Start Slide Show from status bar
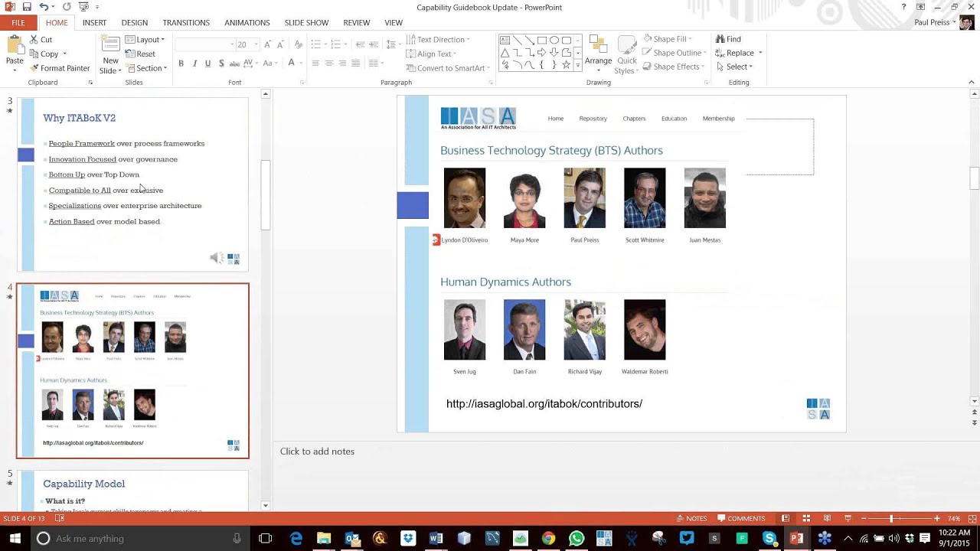Image resolution: width=980 pixels, height=551 pixels. (x=848, y=518)
